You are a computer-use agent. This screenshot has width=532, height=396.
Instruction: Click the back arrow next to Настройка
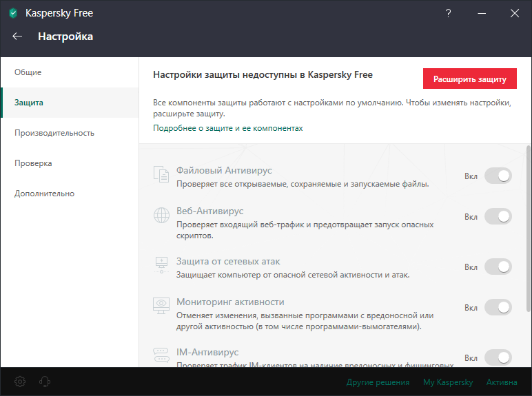(x=17, y=37)
